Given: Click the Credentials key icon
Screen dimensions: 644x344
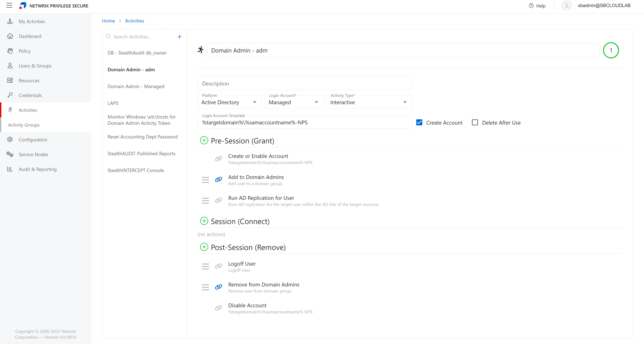Looking at the screenshot, I should click(10, 95).
